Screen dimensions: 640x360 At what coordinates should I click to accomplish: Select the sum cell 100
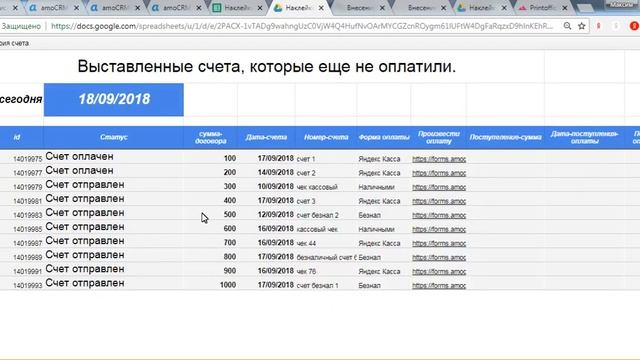pyautogui.click(x=230, y=158)
